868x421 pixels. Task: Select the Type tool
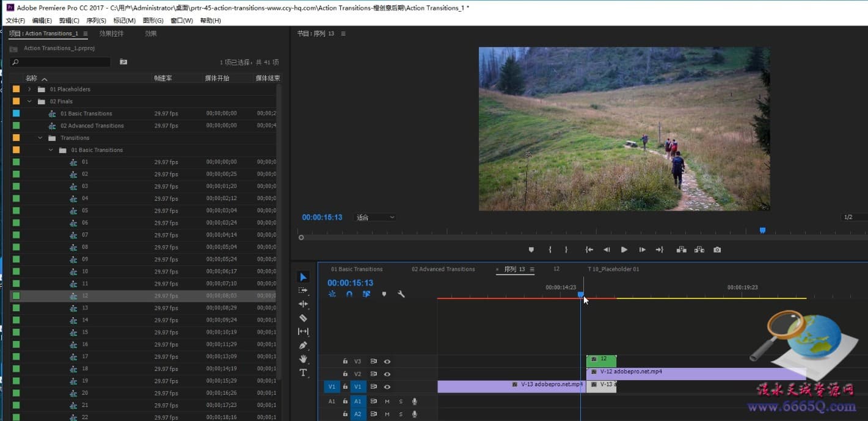coord(303,372)
